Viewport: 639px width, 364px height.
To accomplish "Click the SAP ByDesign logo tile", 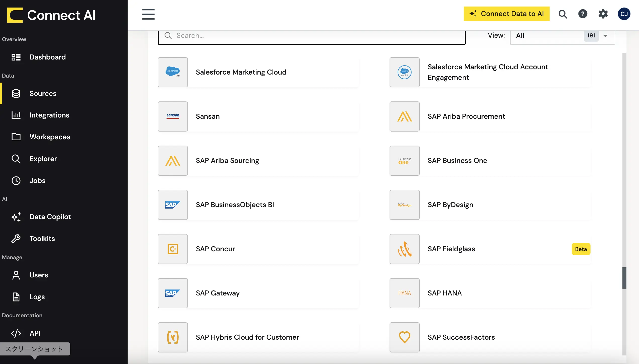I will [x=405, y=205].
